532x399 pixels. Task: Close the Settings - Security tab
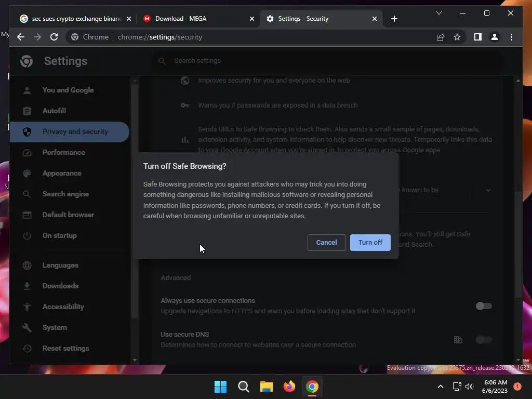coord(374,19)
